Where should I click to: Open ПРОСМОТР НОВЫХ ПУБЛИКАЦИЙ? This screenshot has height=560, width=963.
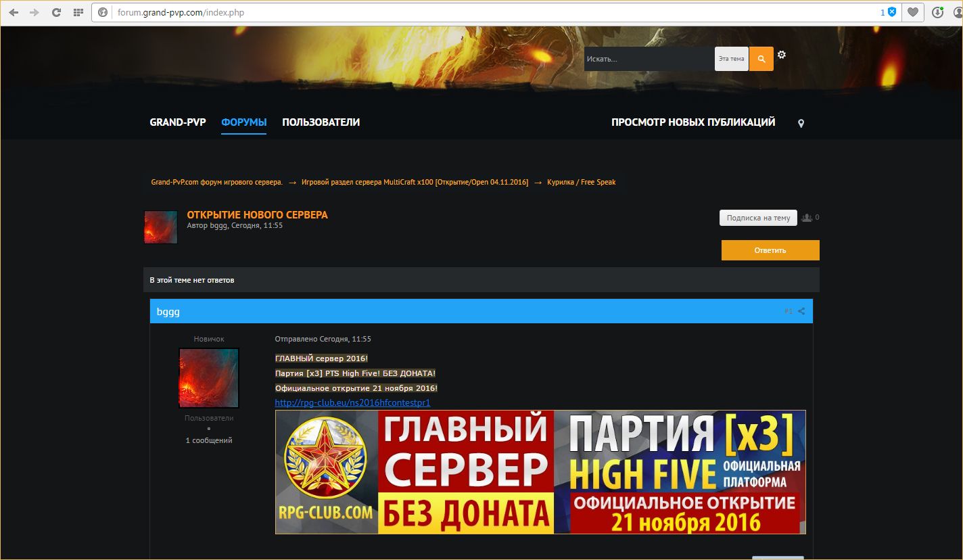[x=693, y=122]
